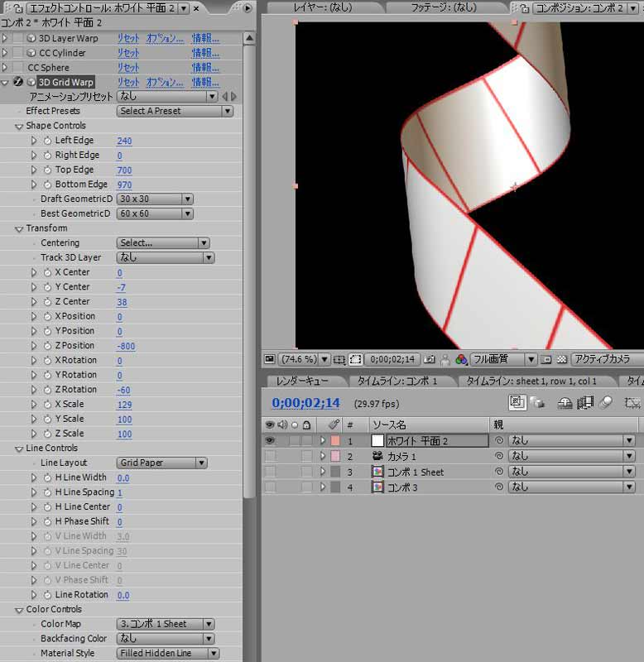The width and height of the screenshot is (644, 662).
Task: Switch to the レンダーキュー tab
Action: point(302,381)
